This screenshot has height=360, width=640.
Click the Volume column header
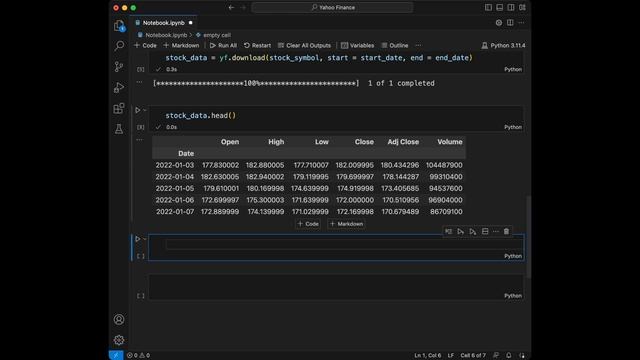(449, 142)
